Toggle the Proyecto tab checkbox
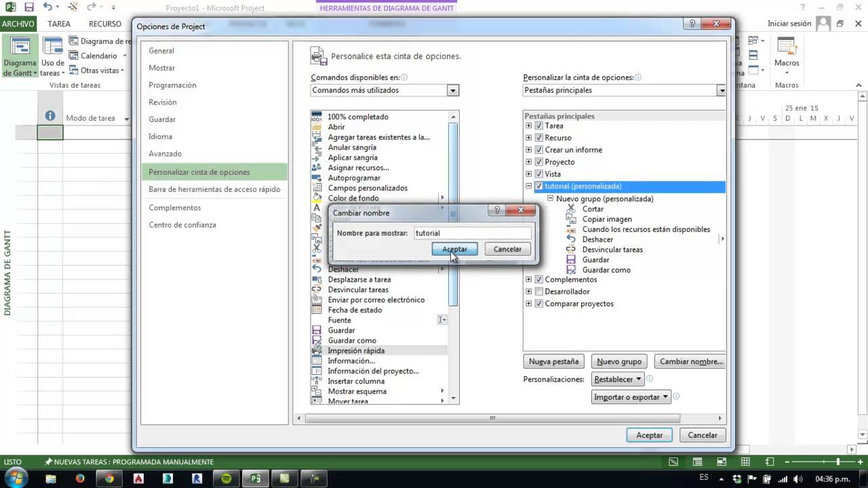The height and width of the screenshot is (488, 868). (539, 162)
